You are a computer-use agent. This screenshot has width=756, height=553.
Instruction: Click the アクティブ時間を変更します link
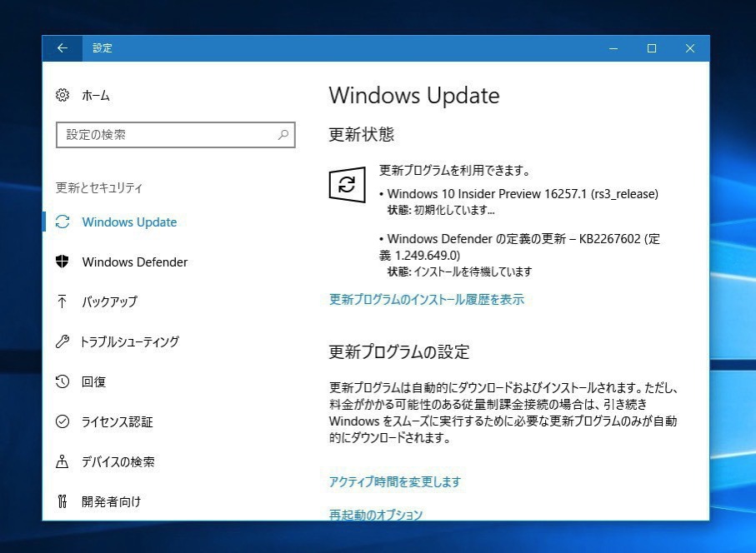coord(395,481)
